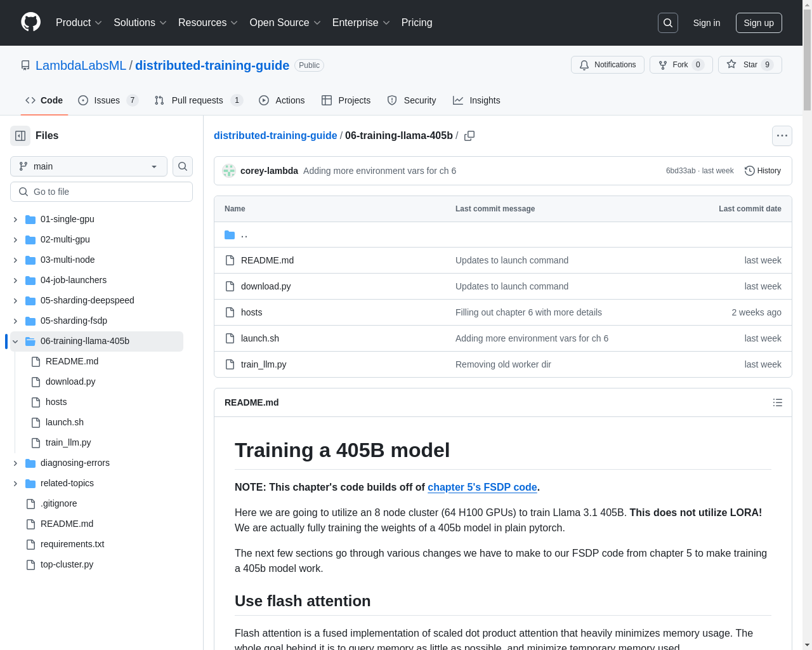
Task: Open the Product menu dropdown
Action: 79,23
